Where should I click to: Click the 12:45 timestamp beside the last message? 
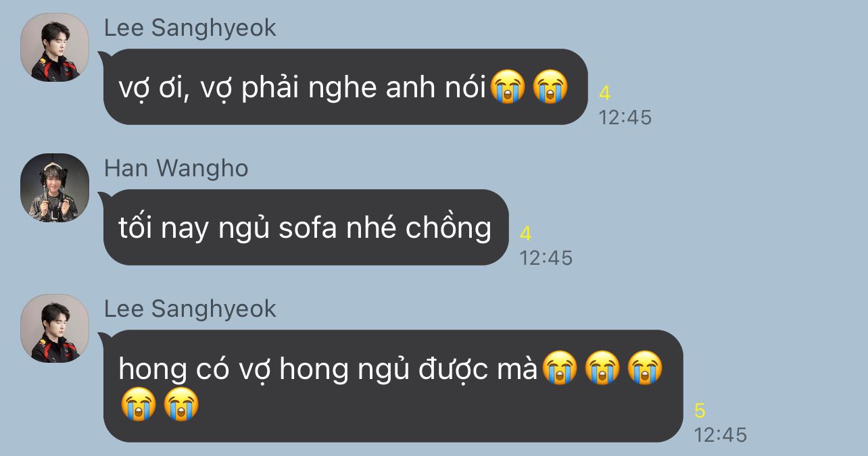coord(721,434)
